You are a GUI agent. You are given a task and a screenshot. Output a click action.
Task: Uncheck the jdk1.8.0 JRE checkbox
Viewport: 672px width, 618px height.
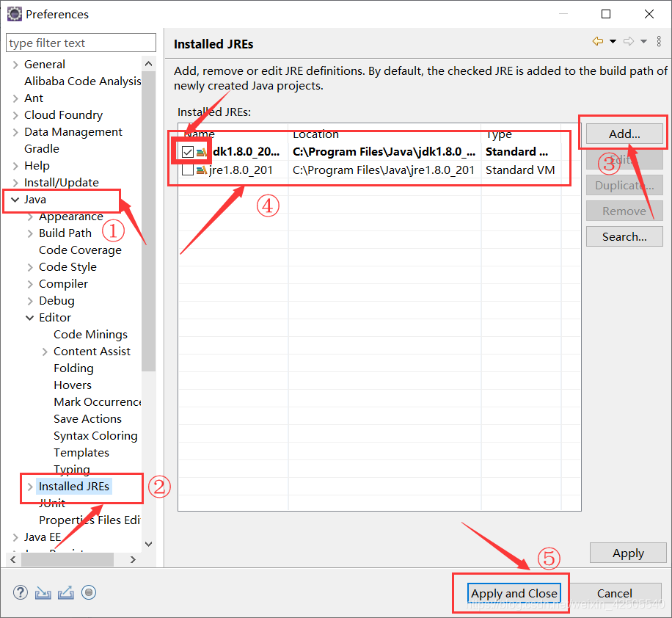(188, 152)
